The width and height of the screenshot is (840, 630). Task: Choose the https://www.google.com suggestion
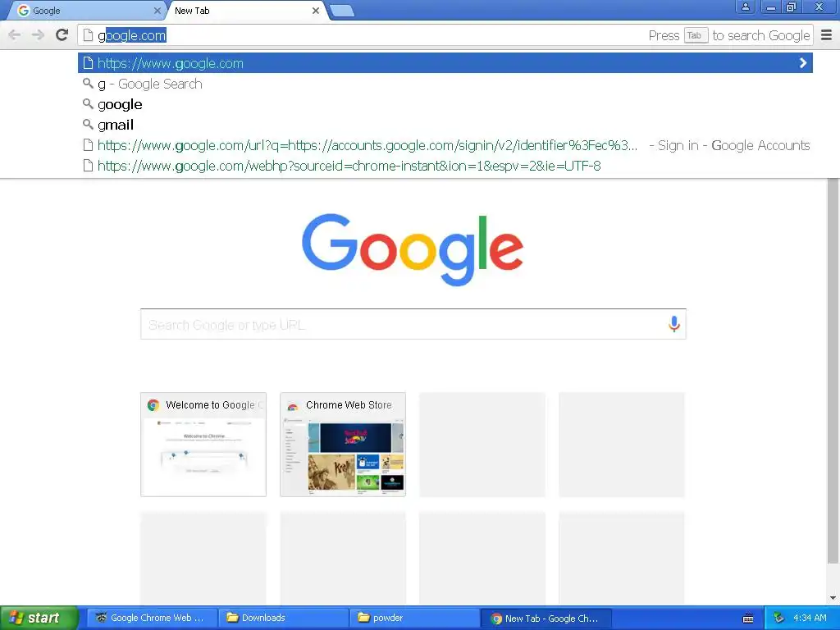tap(445, 63)
